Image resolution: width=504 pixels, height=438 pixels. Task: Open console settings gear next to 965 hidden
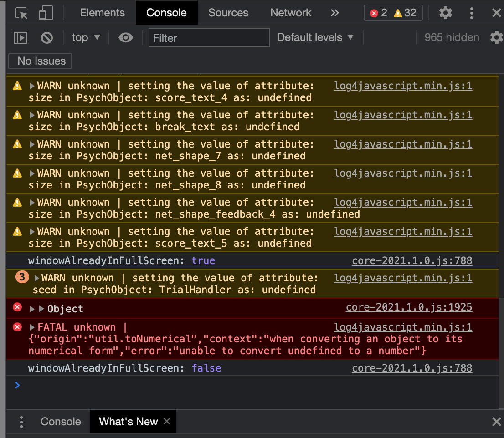coord(497,38)
